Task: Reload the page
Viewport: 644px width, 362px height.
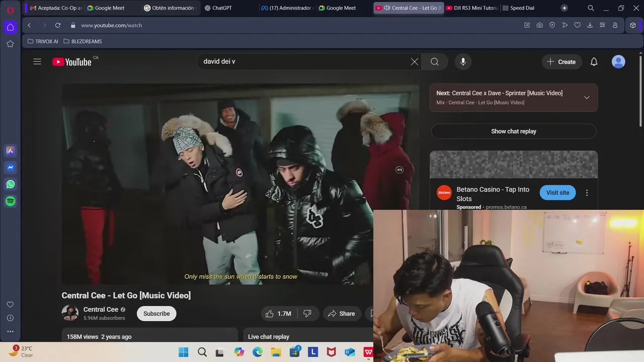Action: coord(58,25)
